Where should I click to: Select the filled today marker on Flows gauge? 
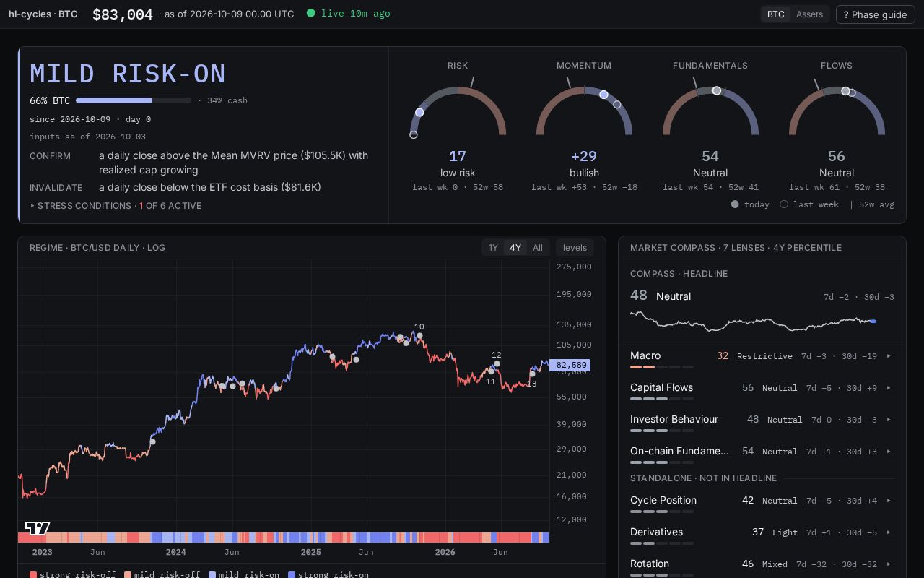(x=845, y=91)
